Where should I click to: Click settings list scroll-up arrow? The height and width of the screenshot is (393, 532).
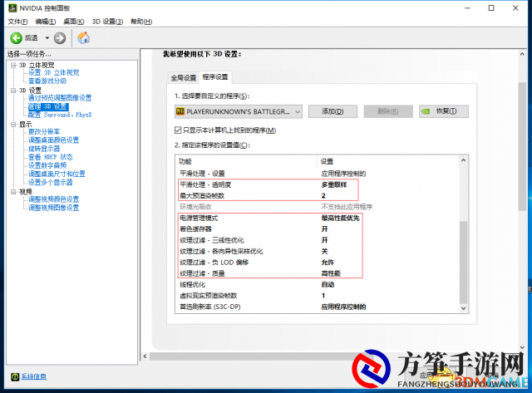464,160
